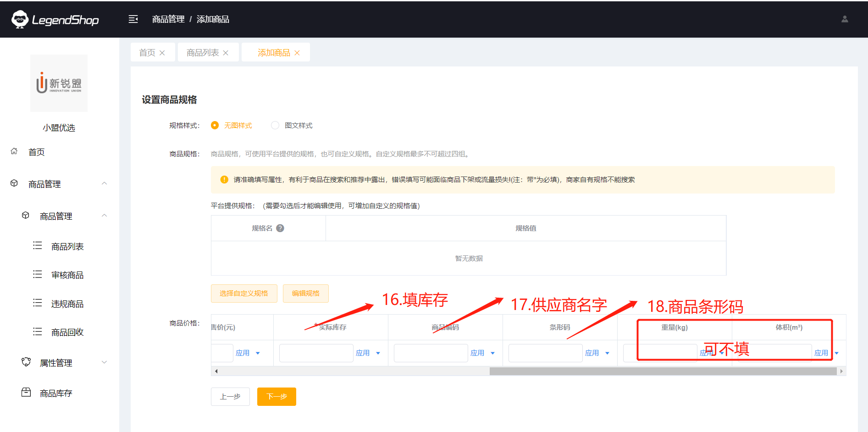
Task: Select the 无图样式 radio option
Action: pyautogui.click(x=215, y=126)
